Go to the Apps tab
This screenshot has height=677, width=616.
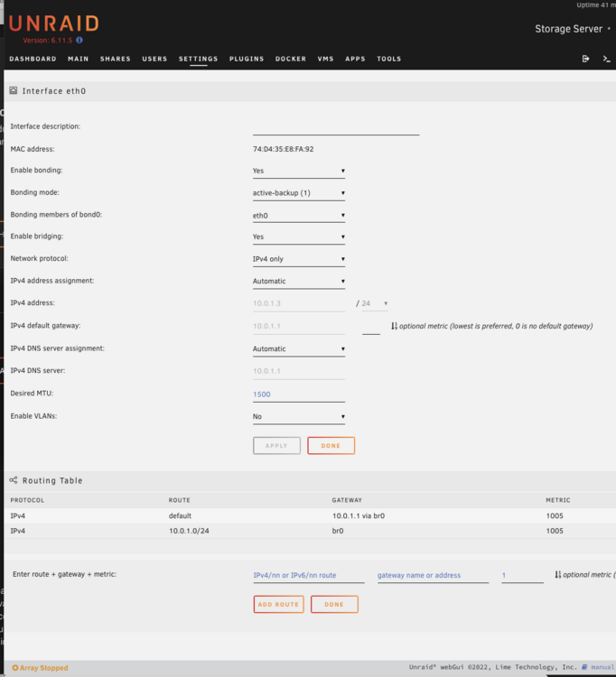pyautogui.click(x=355, y=59)
